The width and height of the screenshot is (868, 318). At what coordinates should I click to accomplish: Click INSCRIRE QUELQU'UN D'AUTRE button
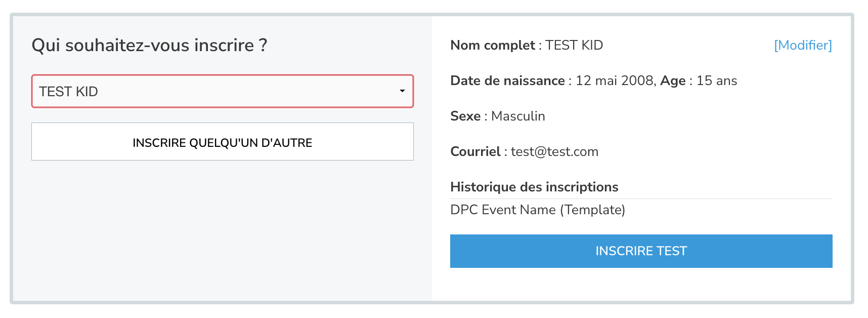coord(223,142)
